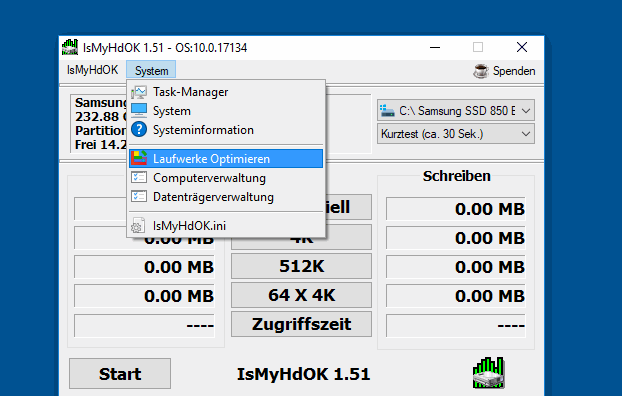This screenshot has width=622, height=396.
Task: Open the IsMyHdOK menu bar item
Action: point(92,70)
